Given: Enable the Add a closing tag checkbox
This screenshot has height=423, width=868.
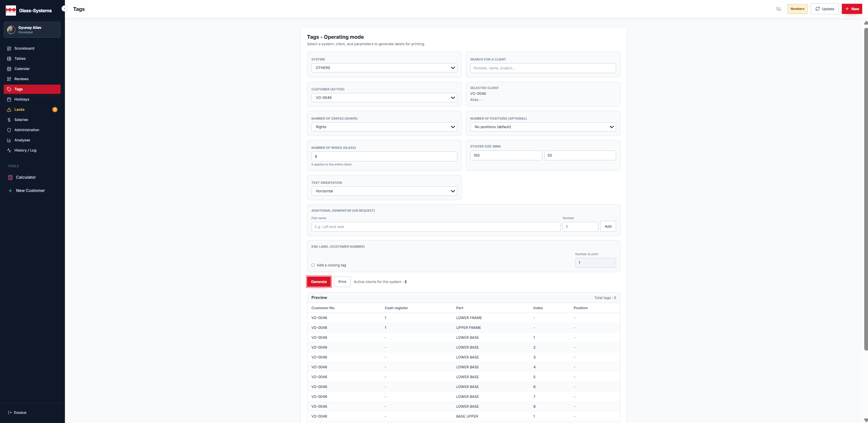Looking at the screenshot, I should pyautogui.click(x=313, y=265).
